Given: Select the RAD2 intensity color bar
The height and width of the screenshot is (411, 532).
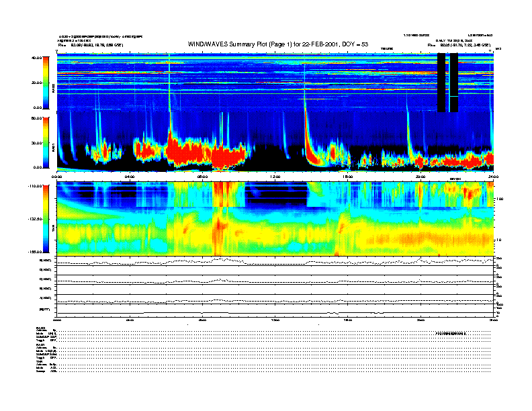Looking at the screenshot, I should [46, 83].
